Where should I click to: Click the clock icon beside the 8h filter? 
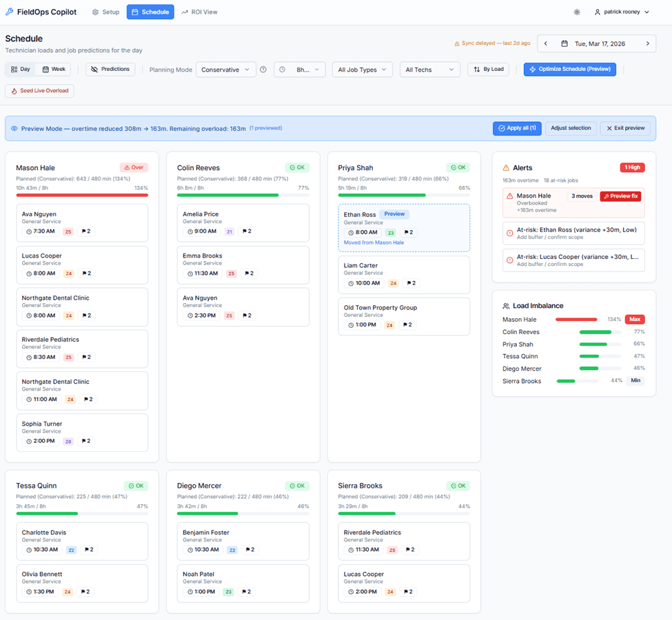(281, 70)
